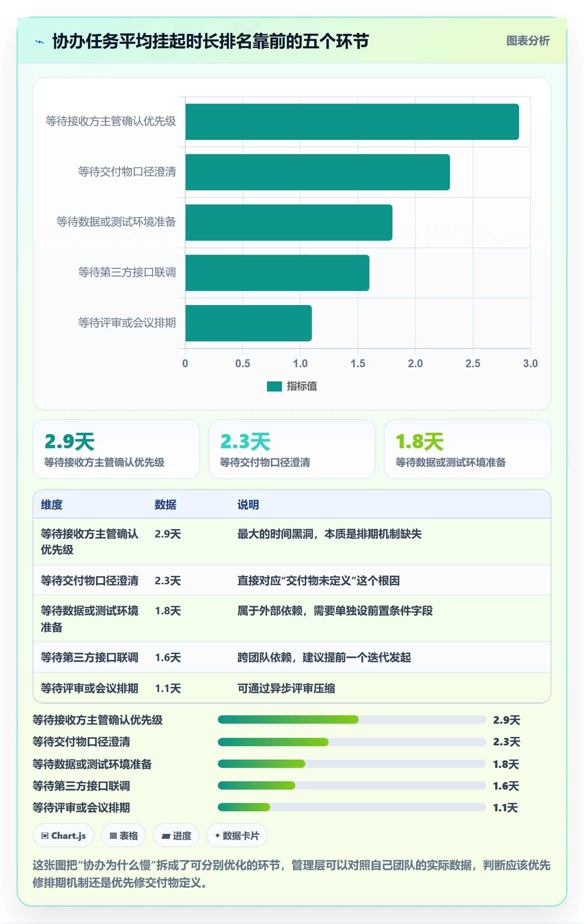This screenshot has height=924, width=584.
Task: Click the 2.3天 progress bar for 等待交付物口径澄清
Action: click(x=352, y=742)
